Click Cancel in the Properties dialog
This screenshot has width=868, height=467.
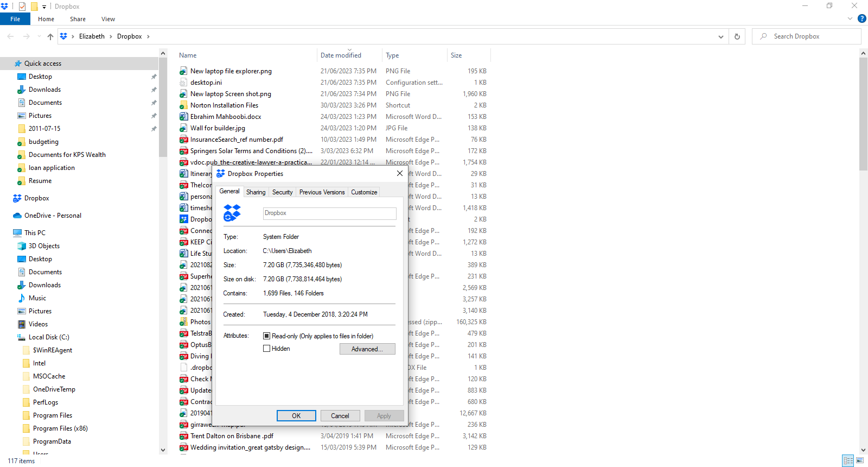pos(340,416)
